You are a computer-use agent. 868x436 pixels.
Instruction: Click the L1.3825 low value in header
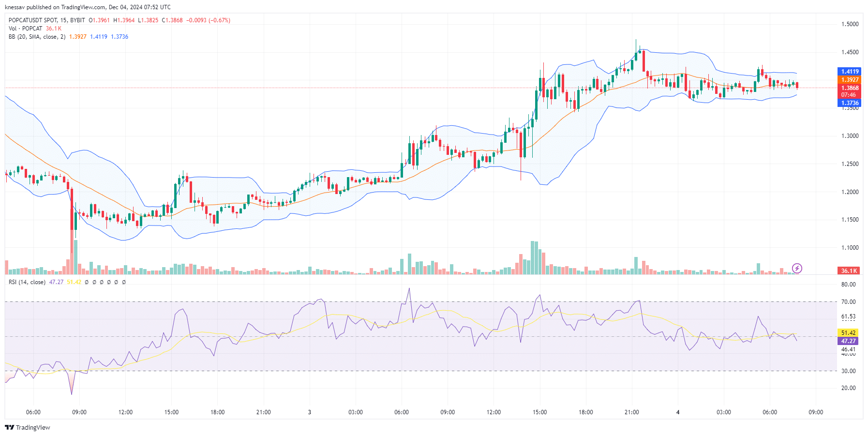point(148,20)
